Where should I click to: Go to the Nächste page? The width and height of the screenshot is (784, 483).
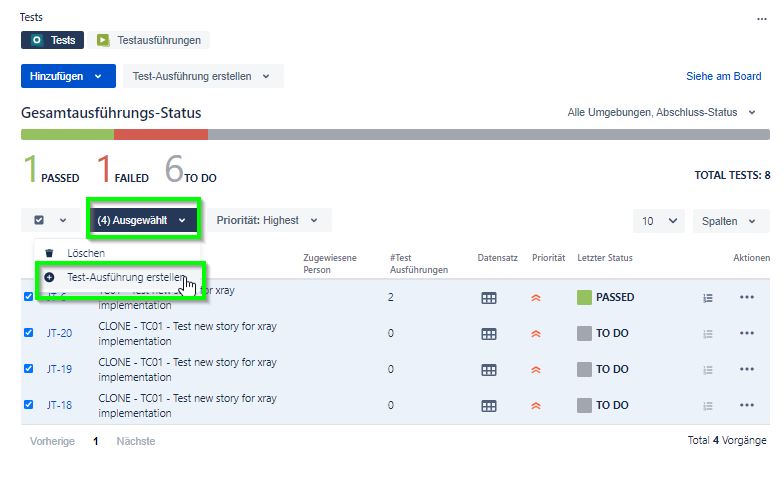tap(136, 441)
